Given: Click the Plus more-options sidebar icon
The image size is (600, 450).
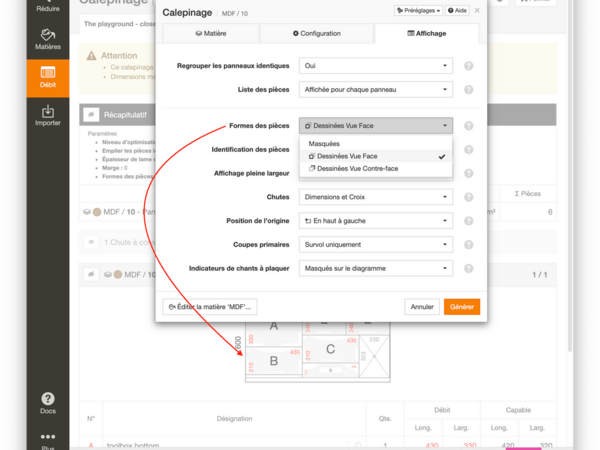Looking at the screenshot, I should point(47,441).
